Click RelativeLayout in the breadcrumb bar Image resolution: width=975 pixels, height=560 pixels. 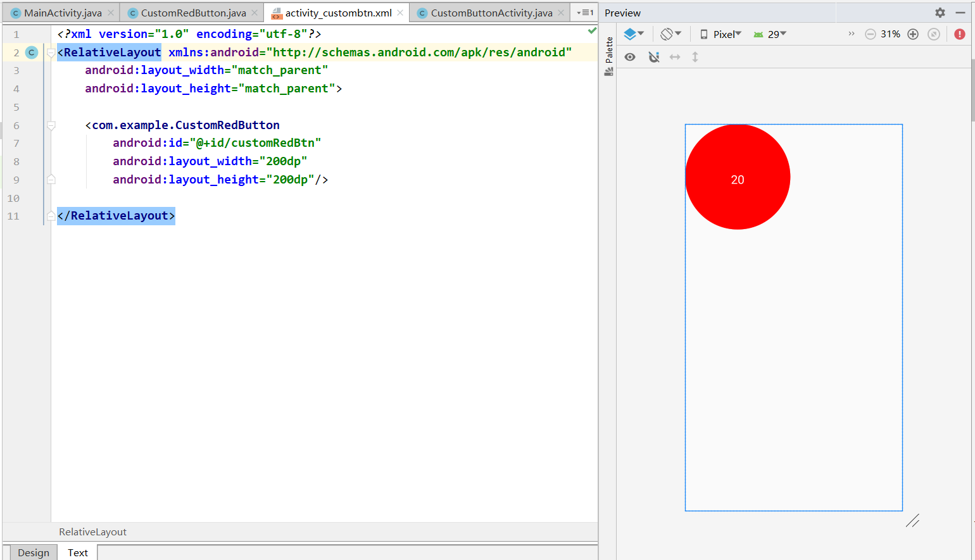click(x=92, y=532)
